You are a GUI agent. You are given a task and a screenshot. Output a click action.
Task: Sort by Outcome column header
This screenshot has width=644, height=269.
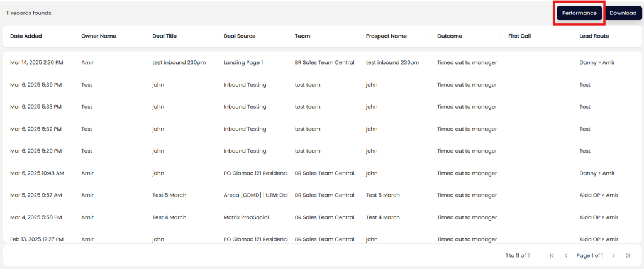[450, 36]
